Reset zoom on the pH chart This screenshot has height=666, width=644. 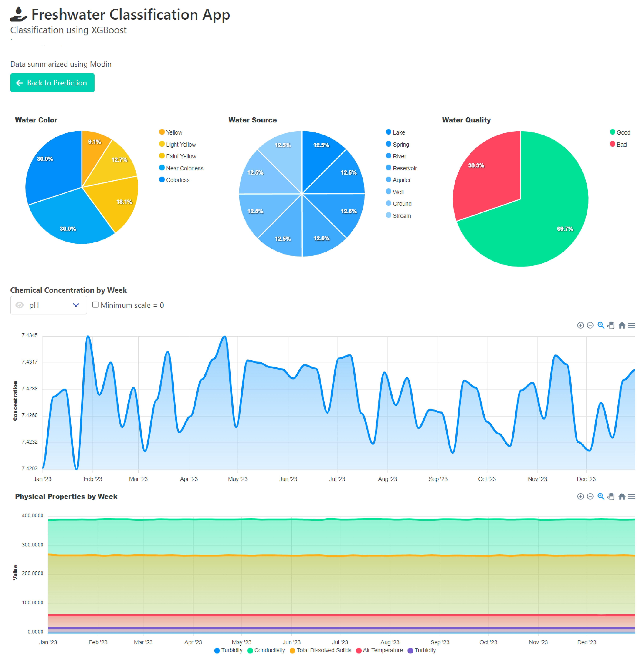[x=622, y=325]
